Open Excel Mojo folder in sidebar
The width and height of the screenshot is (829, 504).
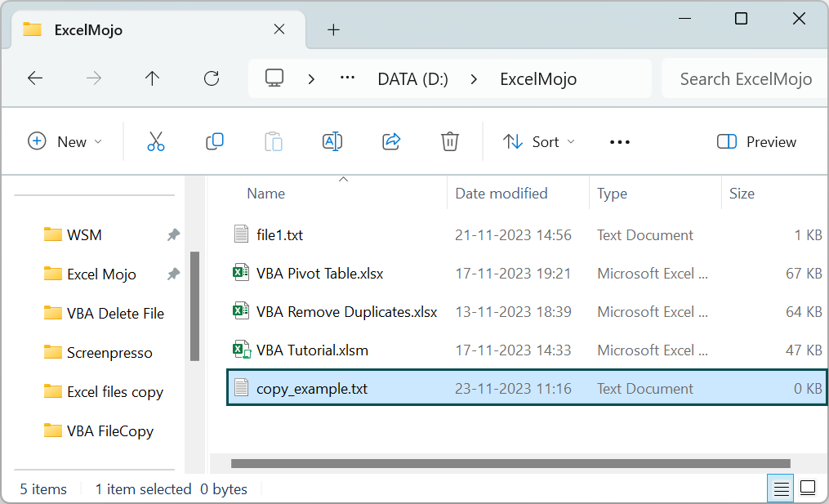pos(90,274)
